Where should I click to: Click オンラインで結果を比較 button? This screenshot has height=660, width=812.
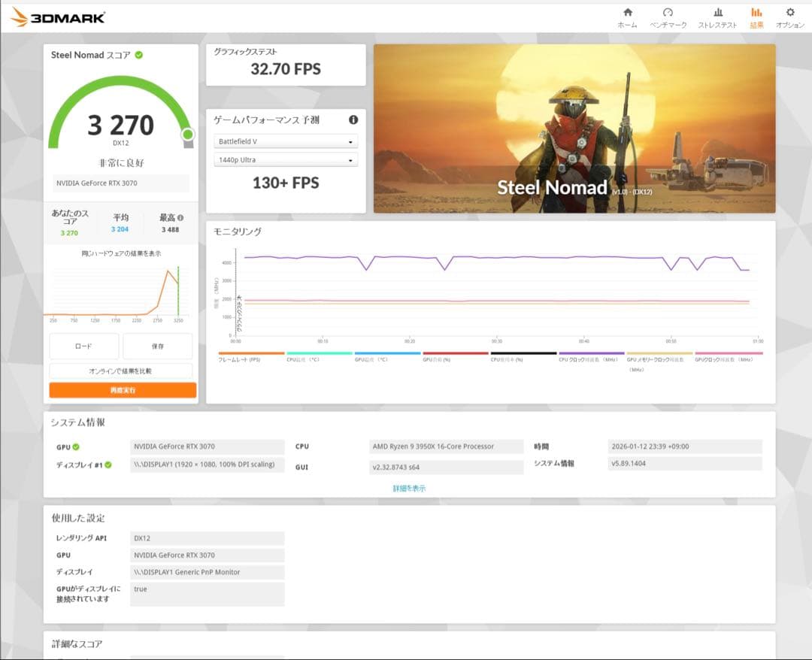120,371
